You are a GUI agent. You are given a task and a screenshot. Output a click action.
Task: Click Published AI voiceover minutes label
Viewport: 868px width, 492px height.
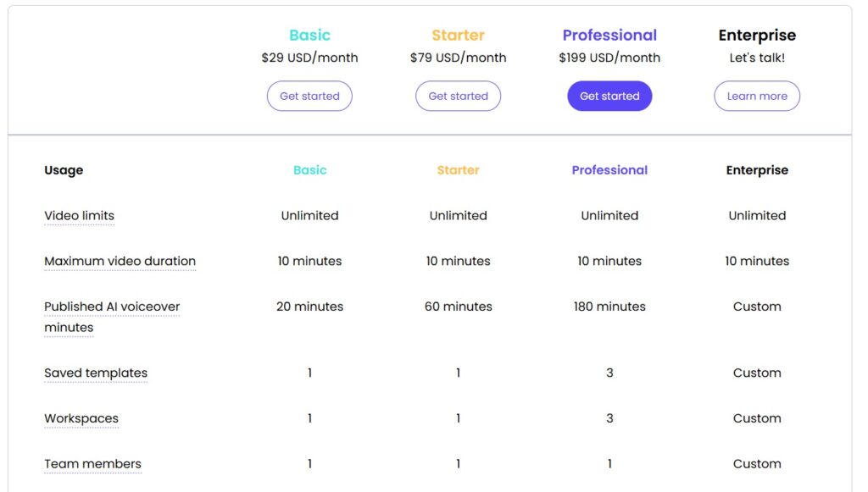[x=112, y=307]
